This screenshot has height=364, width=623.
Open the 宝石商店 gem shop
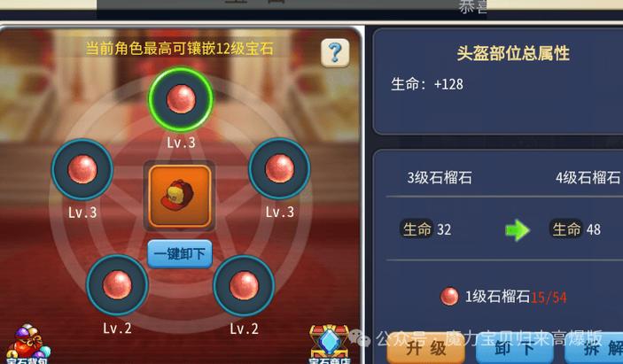[x=330, y=345]
